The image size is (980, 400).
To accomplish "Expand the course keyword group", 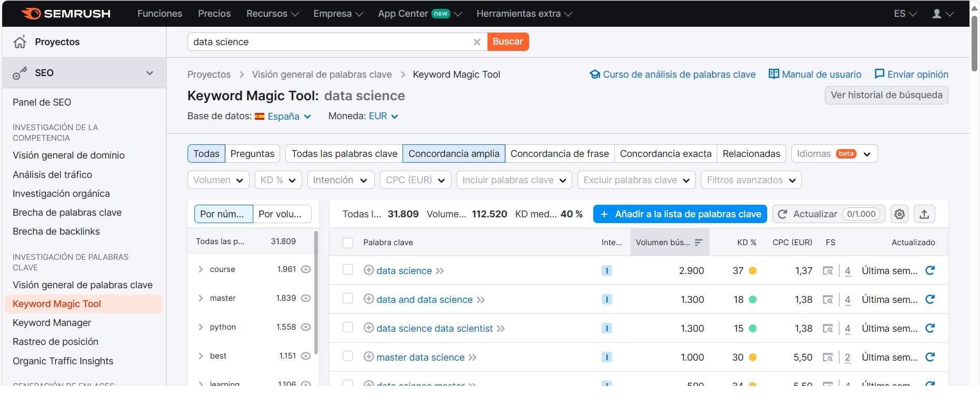I will [201, 269].
